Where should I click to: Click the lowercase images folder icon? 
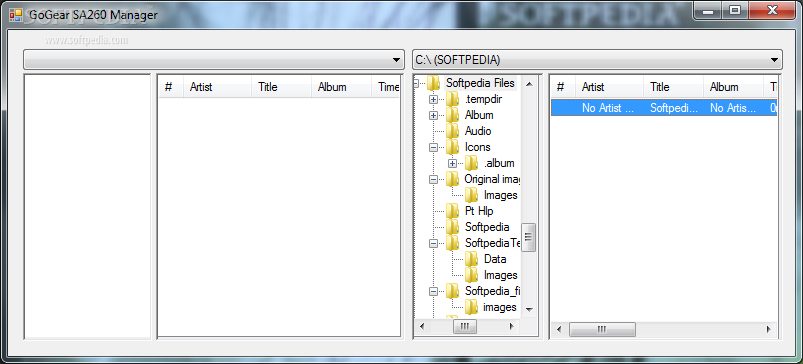click(472, 307)
